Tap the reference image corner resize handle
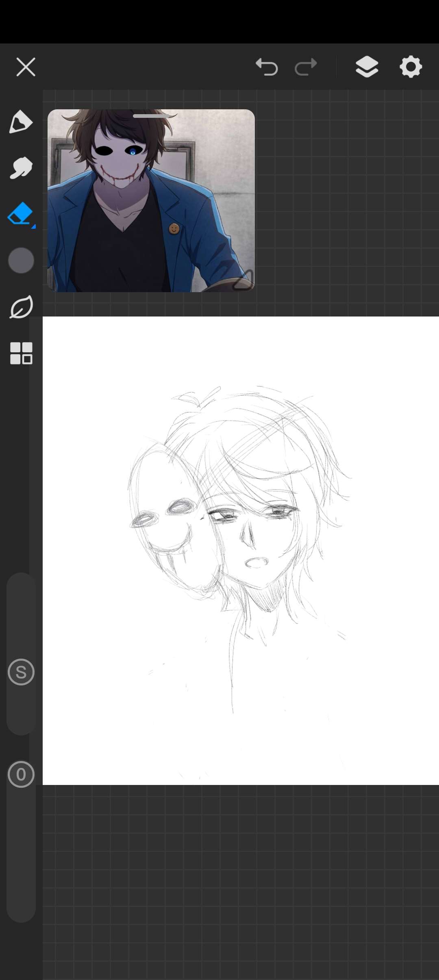 244,281
